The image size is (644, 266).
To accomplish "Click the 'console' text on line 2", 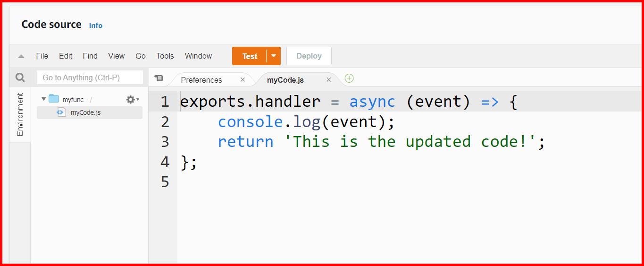I will 250,122.
